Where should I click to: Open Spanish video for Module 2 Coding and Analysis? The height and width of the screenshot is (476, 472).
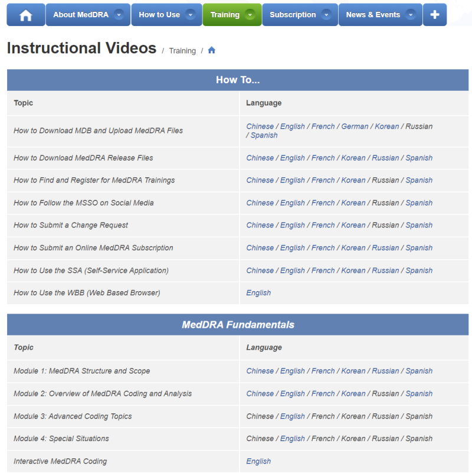[x=419, y=394]
